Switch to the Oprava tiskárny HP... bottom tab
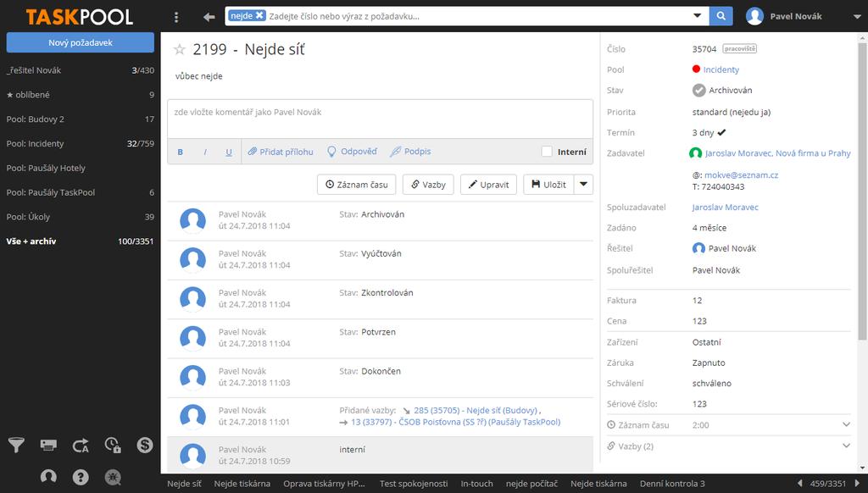 tap(324, 483)
